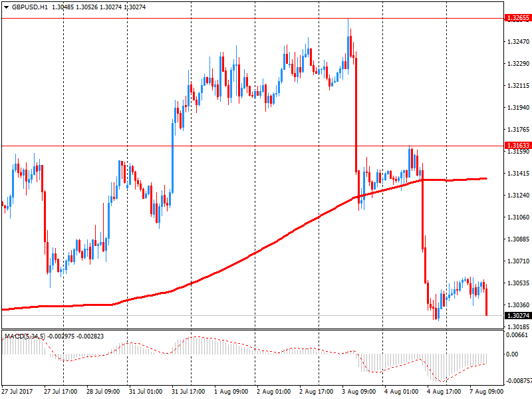The image size is (532, 399).
Task: Select the time axis label 2 Aug 17:00
Action: click(317, 392)
